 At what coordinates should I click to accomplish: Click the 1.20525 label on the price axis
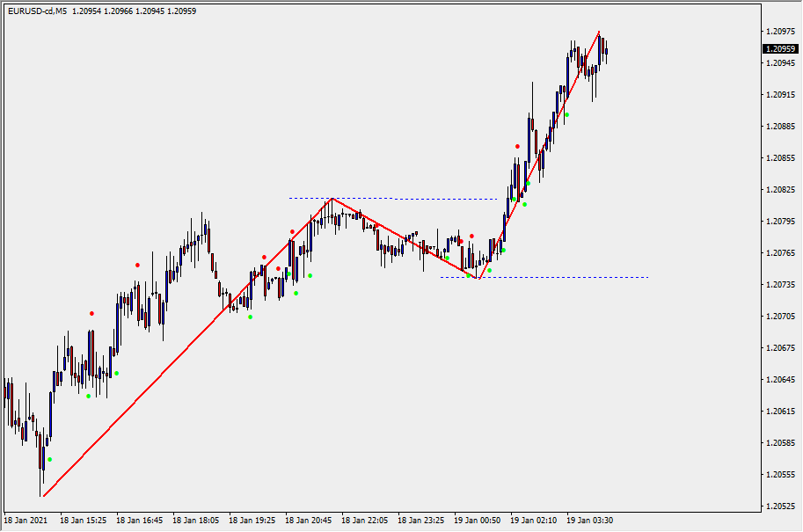coord(780,506)
